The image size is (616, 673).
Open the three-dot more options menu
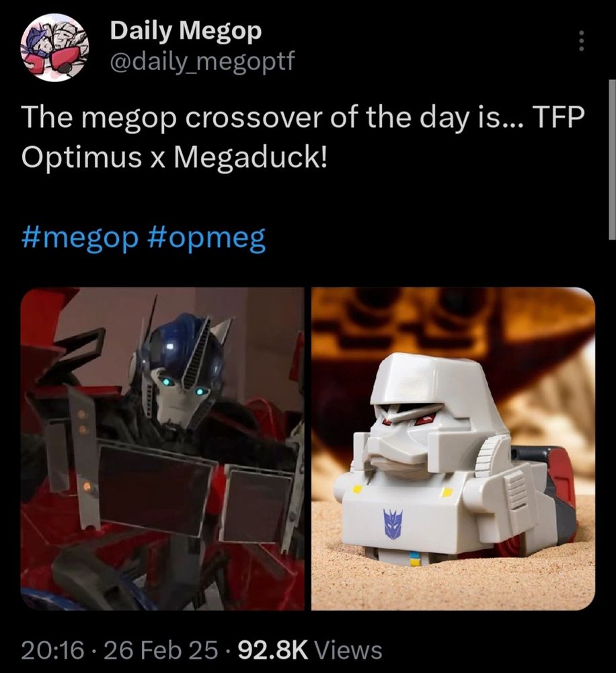(x=581, y=41)
